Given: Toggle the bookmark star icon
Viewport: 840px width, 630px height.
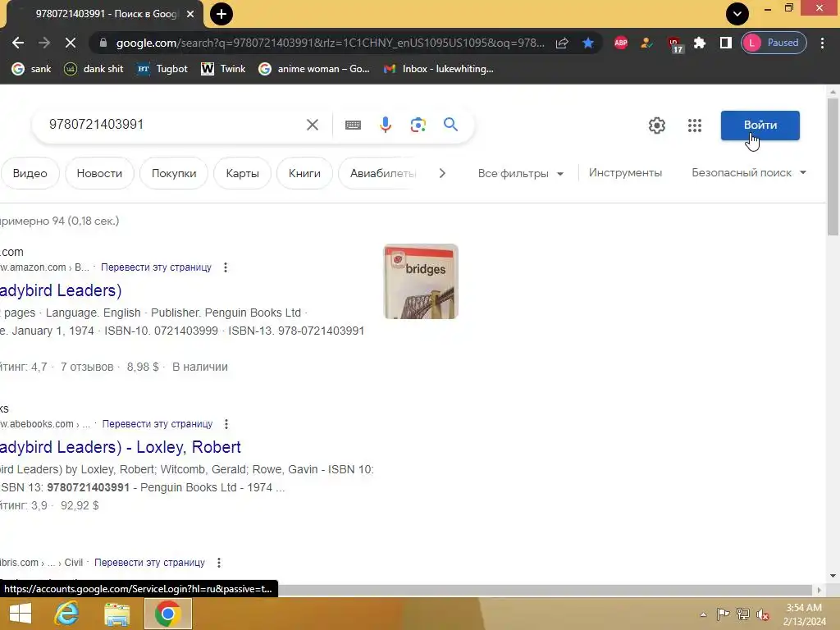Looking at the screenshot, I should point(587,43).
